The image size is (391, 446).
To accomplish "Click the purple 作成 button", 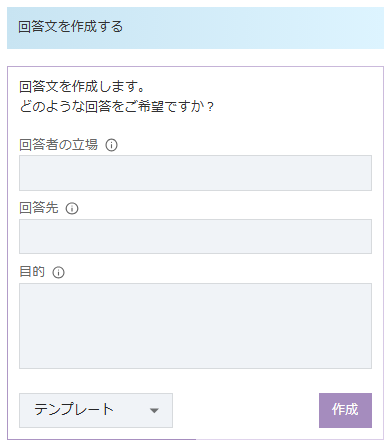I will point(345,410).
